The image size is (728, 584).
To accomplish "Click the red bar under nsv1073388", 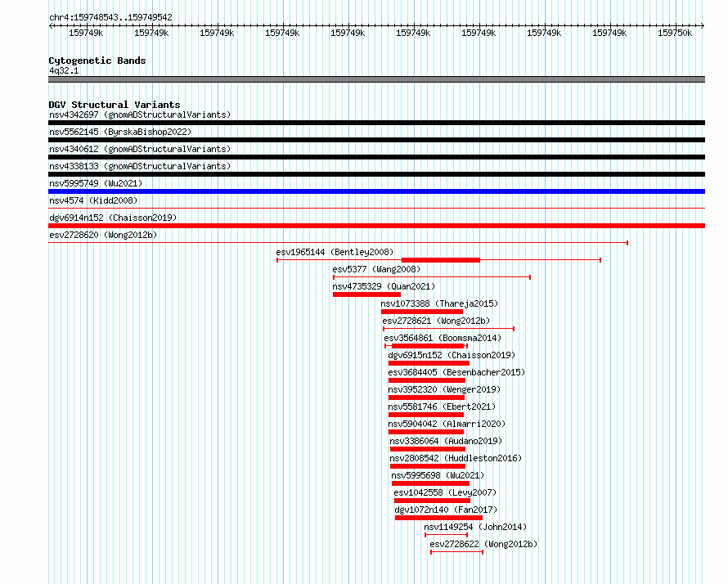I will (422, 312).
